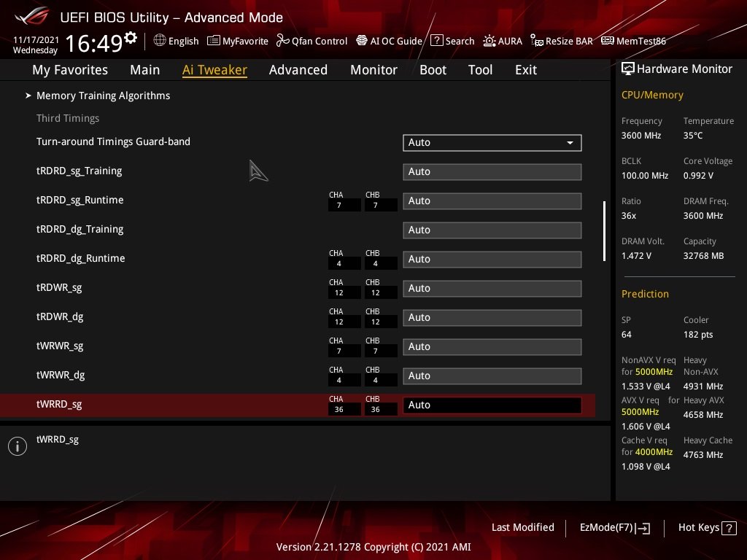Click the Search question-mark icon
The width and height of the screenshot is (747, 560).
pyautogui.click(x=436, y=41)
